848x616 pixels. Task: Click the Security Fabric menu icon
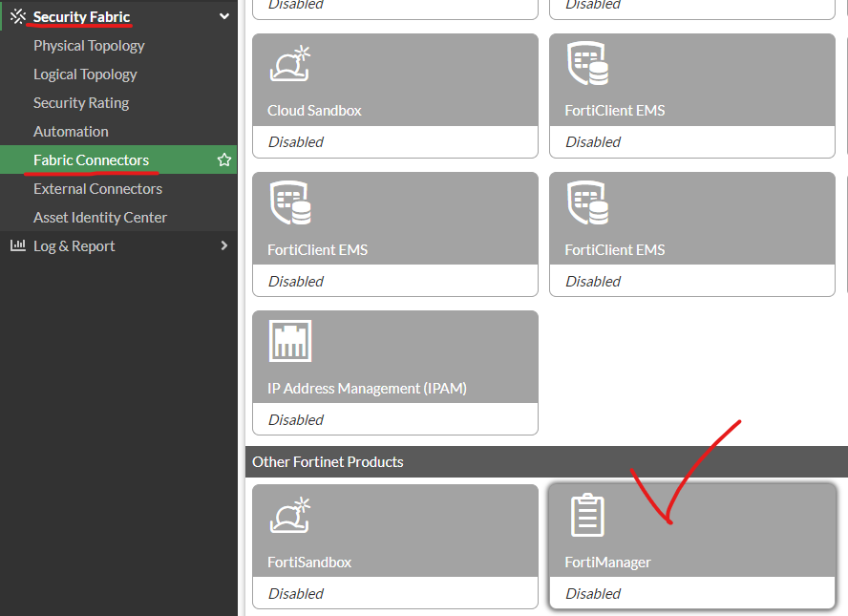[x=18, y=16]
